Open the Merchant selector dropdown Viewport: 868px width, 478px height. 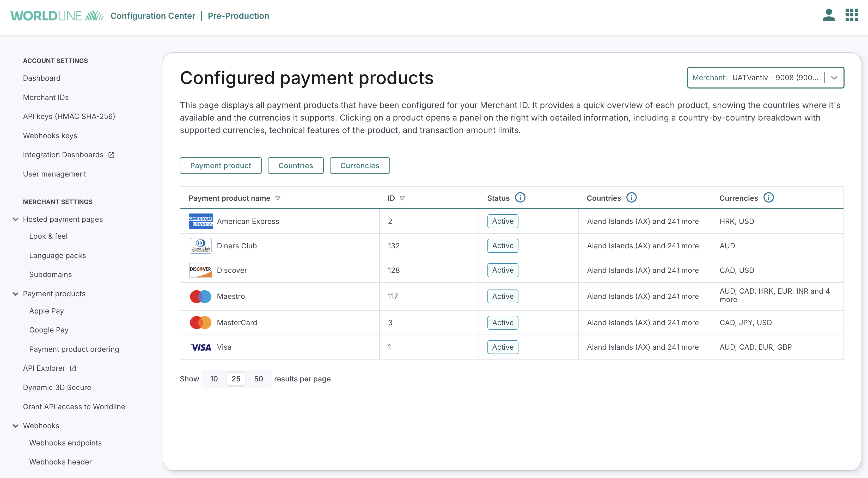834,77
